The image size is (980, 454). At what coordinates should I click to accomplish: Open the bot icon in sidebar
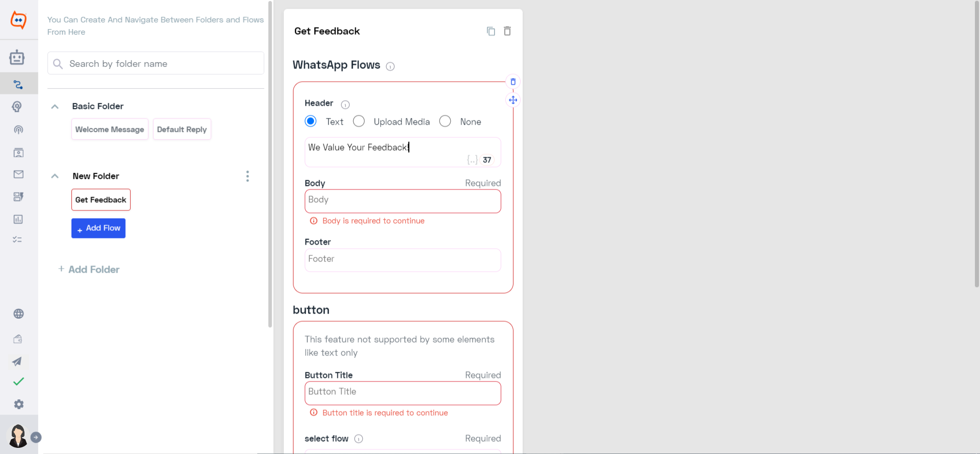tap(17, 57)
